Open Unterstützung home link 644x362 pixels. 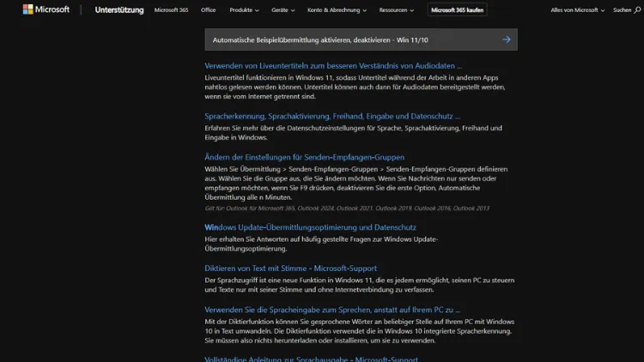click(x=119, y=9)
